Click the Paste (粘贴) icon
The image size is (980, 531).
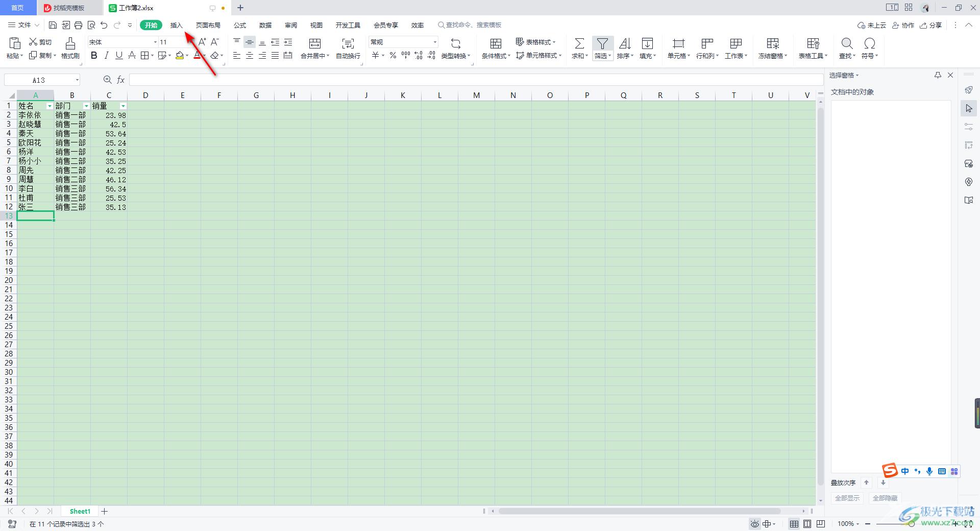tap(15, 43)
